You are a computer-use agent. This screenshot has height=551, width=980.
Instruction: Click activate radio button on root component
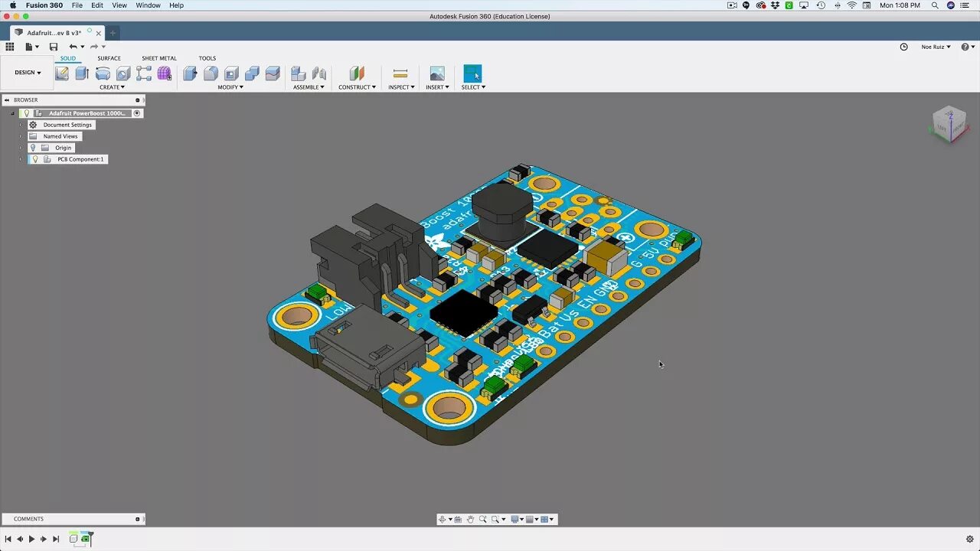coord(137,113)
